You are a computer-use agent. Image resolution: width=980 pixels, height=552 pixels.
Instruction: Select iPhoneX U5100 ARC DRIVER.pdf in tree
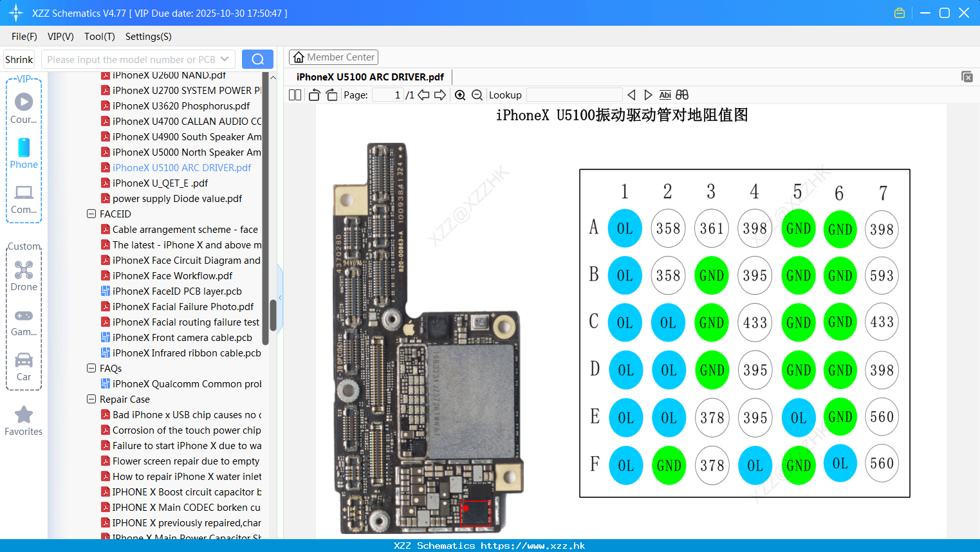[181, 167]
